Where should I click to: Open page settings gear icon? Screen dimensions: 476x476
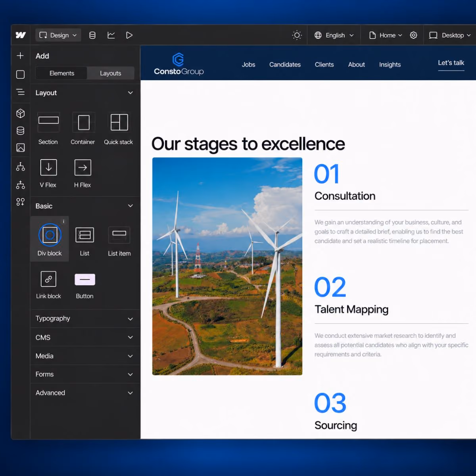click(x=413, y=35)
